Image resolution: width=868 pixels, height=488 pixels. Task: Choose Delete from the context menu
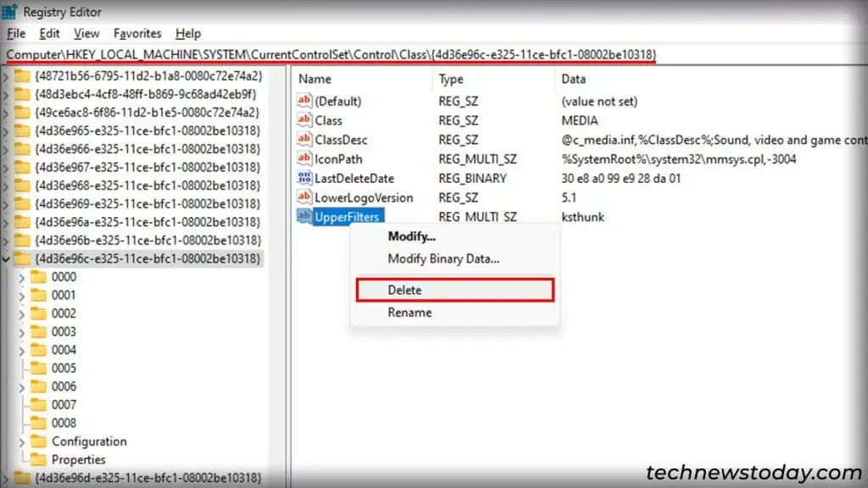pyautogui.click(x=404, y=290)
